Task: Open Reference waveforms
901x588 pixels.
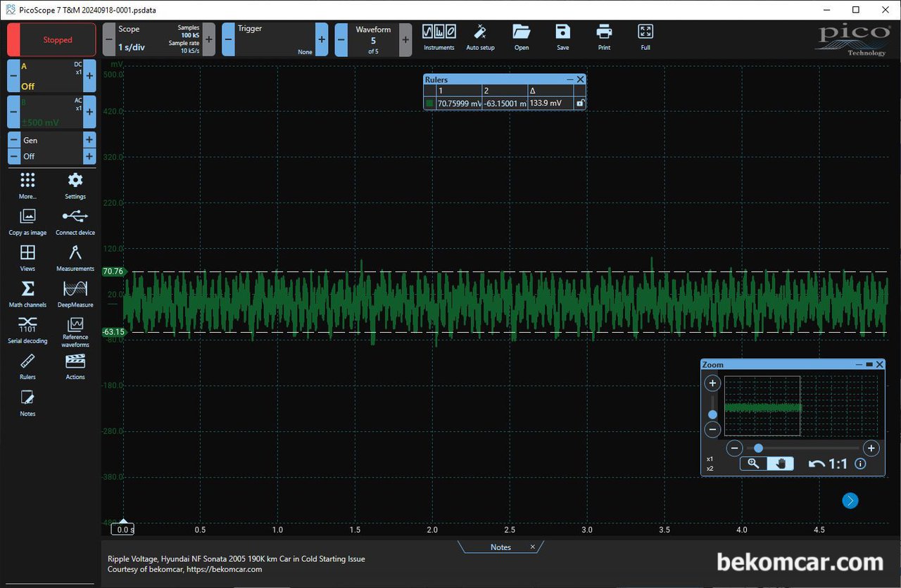Action: [75, 332]
